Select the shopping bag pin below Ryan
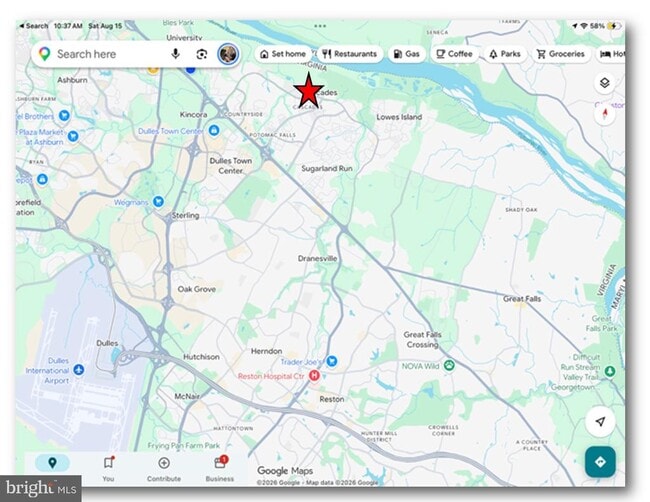650x502 pixels. coord(42,179)
